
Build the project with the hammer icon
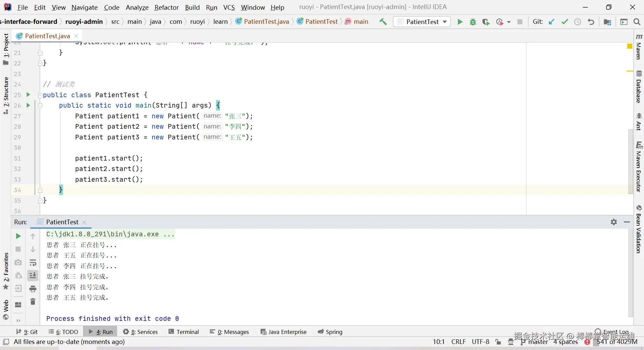click(383, 22)
